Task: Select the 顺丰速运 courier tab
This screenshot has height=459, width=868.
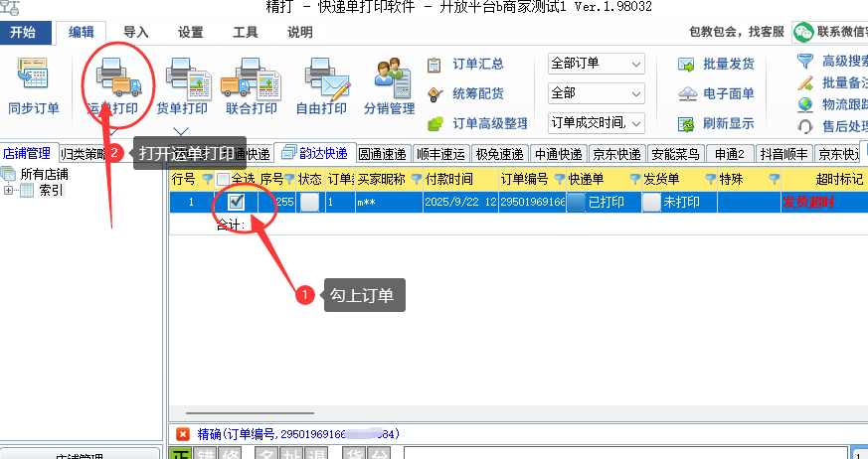Action: tap(439, 154)
